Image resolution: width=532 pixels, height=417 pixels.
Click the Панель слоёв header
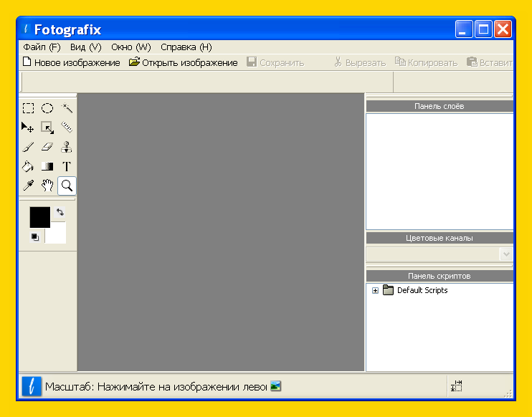tap(440, 106)
